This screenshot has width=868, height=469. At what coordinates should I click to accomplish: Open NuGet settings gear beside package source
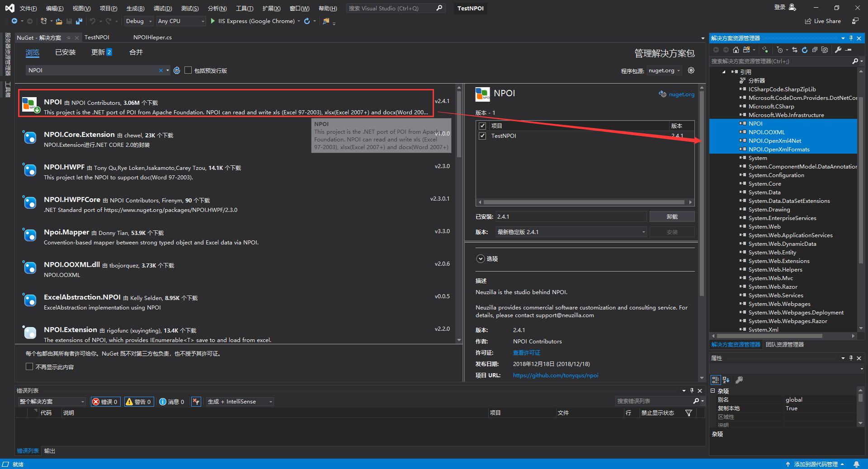tap(691, 70)
